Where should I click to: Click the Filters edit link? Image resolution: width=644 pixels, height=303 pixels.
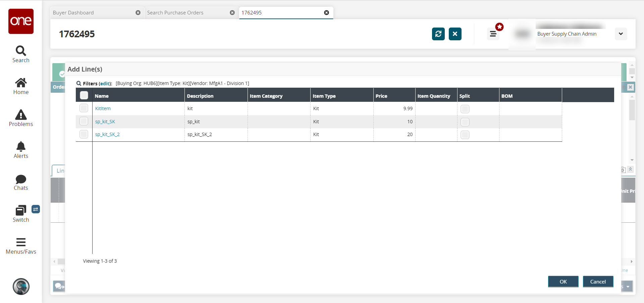105,84
